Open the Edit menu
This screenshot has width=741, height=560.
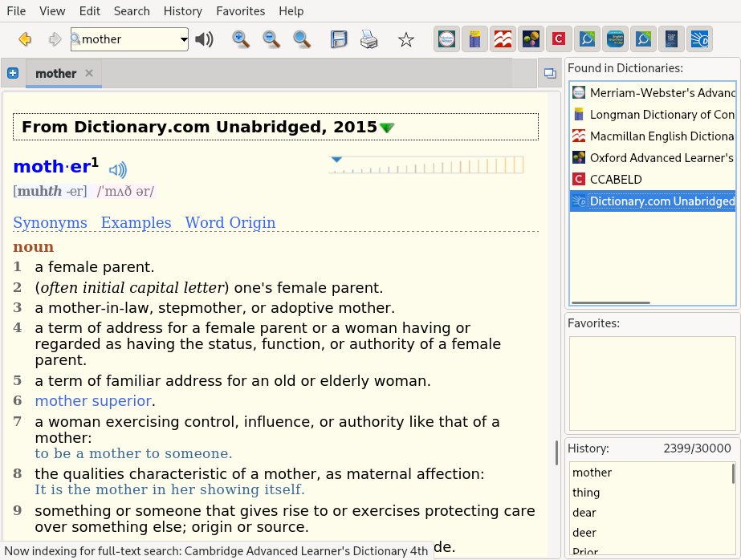click(90, 11)
